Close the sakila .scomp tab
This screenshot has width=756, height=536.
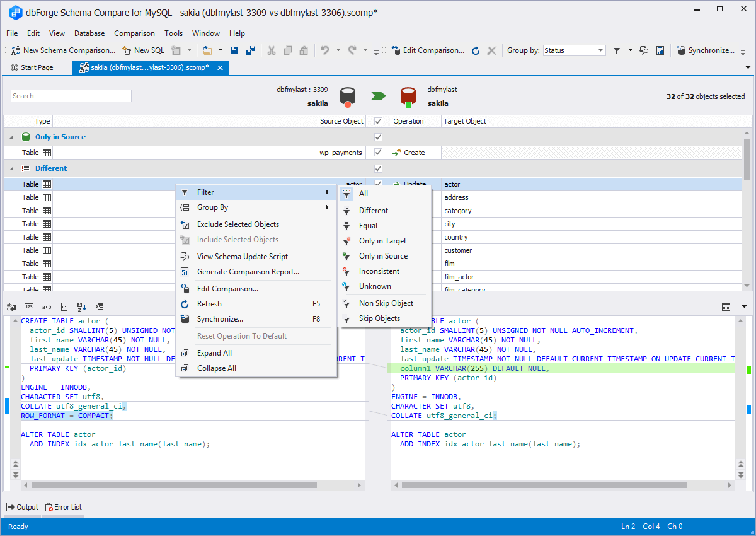pyautogui.click(x=220, y=67)
